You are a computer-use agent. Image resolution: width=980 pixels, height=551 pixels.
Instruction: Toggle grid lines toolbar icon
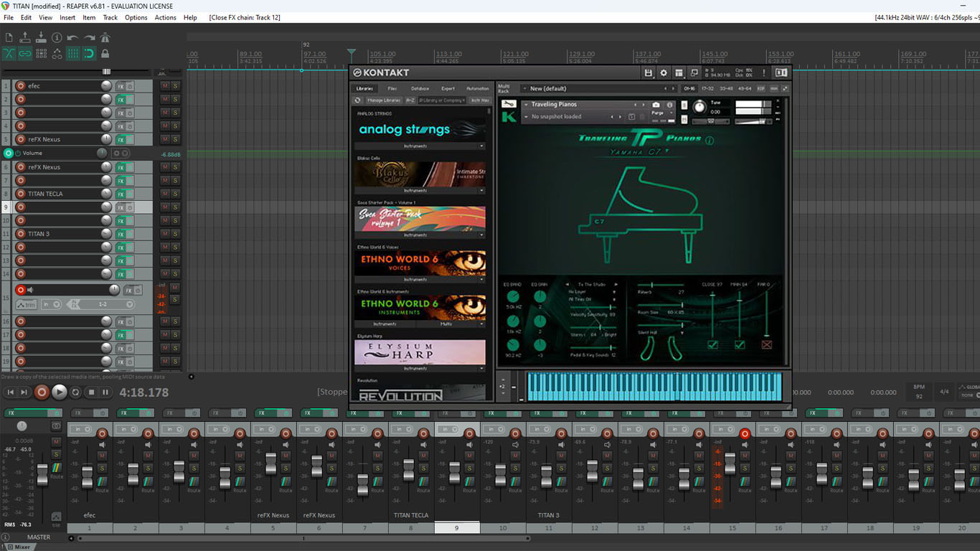[73, 53]
